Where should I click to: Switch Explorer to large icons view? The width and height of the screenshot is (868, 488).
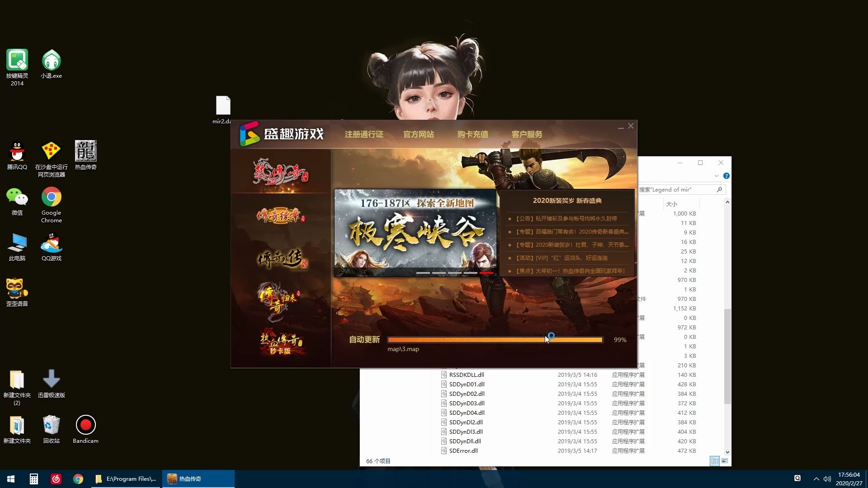[725, 461]
